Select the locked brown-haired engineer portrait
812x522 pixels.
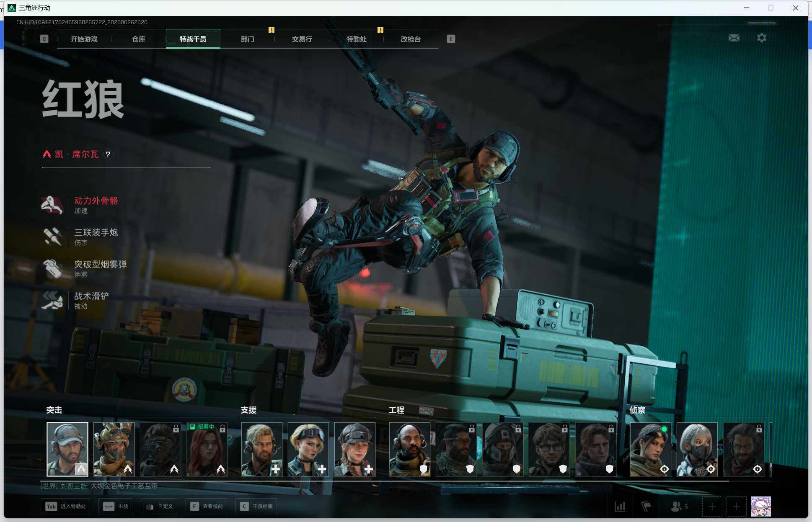point(596,449)
